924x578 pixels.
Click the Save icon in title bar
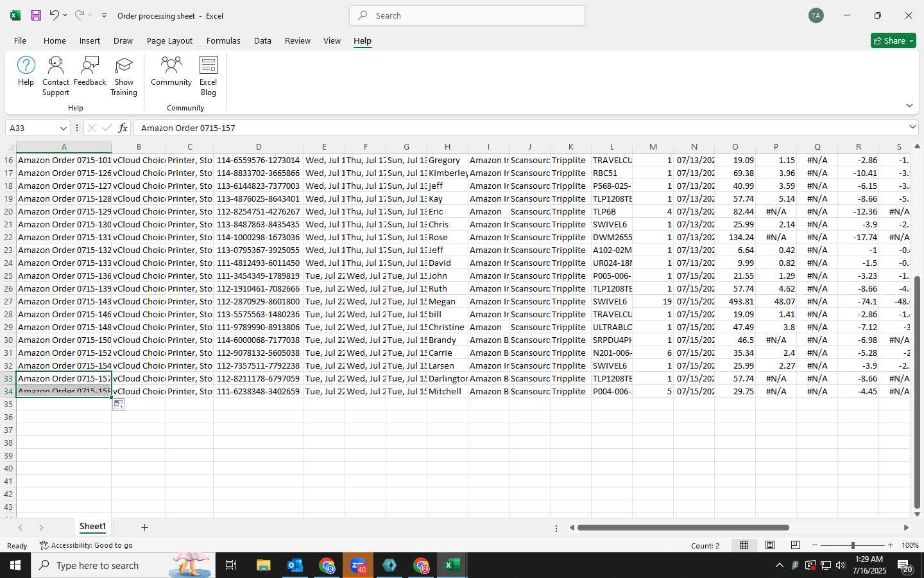pyautogui.click(x=36, y=15)
